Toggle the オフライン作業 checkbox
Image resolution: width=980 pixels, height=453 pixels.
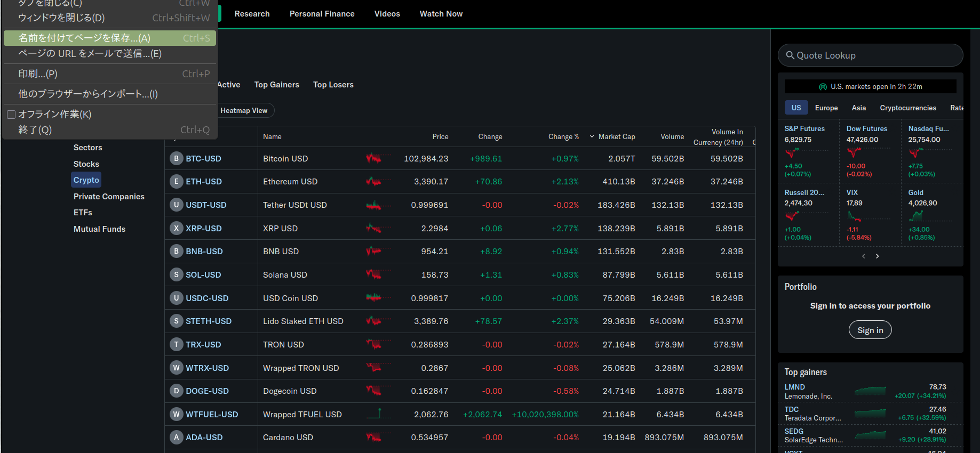click(x=11, y=115)
